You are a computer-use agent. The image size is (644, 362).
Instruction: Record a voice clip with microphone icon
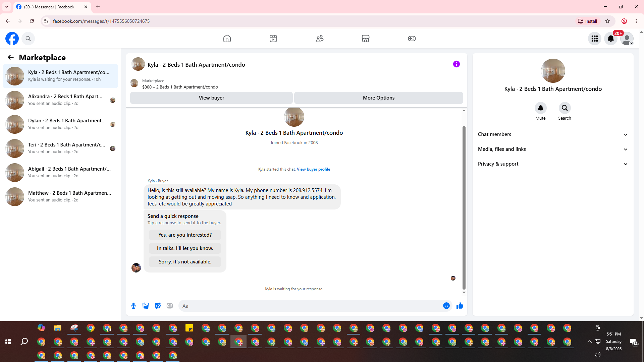pyautogui.click(x=133, y=306)
